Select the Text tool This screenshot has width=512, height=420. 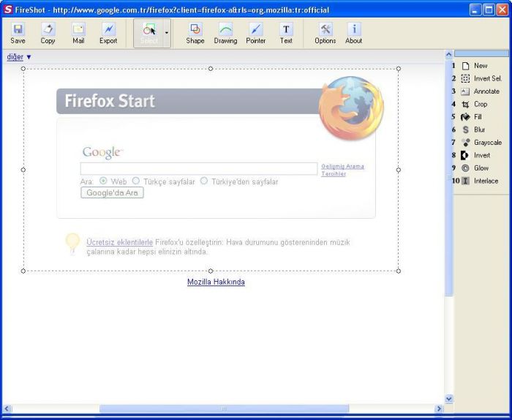pyautogui.click(x=286, y=34)
